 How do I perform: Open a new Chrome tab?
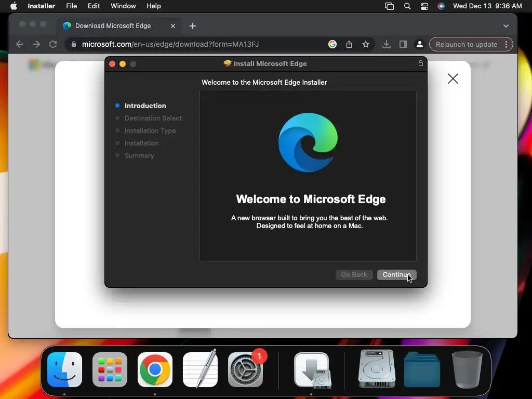(x=192, y=26)
